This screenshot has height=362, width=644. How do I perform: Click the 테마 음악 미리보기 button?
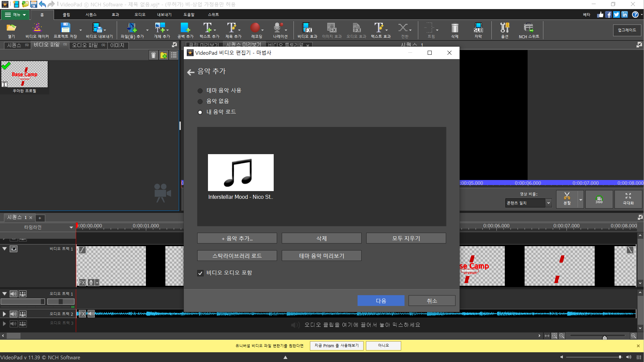coord(322,256)
